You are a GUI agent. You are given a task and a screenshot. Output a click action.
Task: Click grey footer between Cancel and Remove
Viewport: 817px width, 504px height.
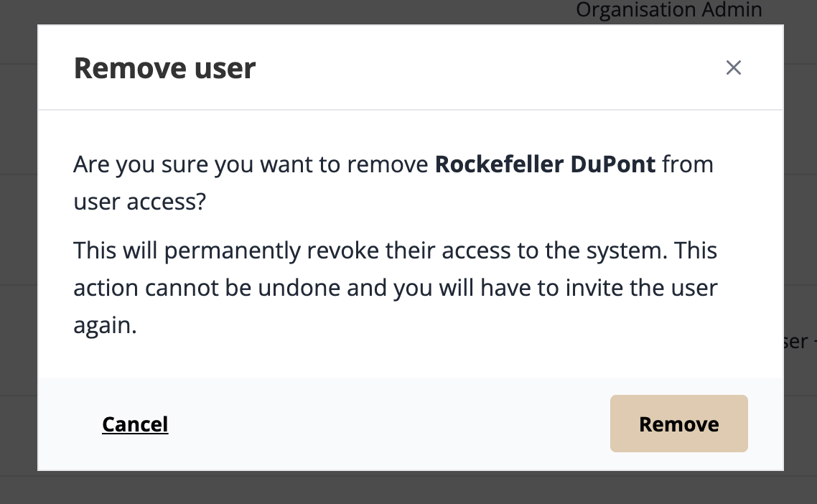388,424
